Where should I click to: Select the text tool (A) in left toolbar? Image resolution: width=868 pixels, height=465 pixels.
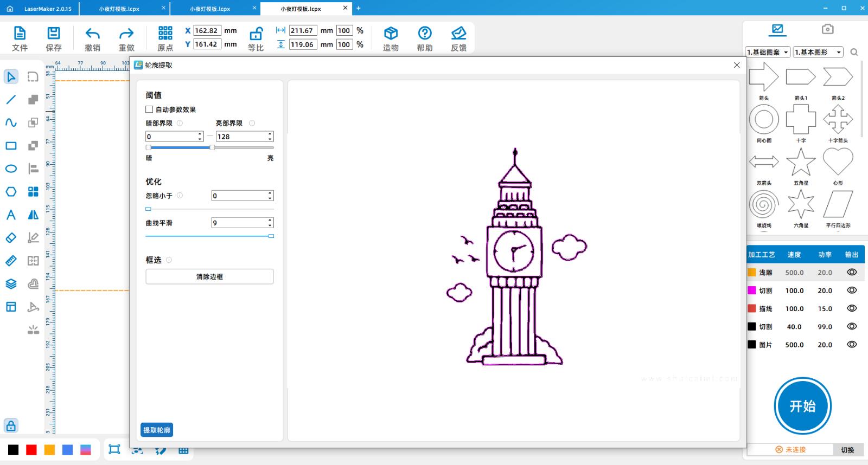click(11, 215)
